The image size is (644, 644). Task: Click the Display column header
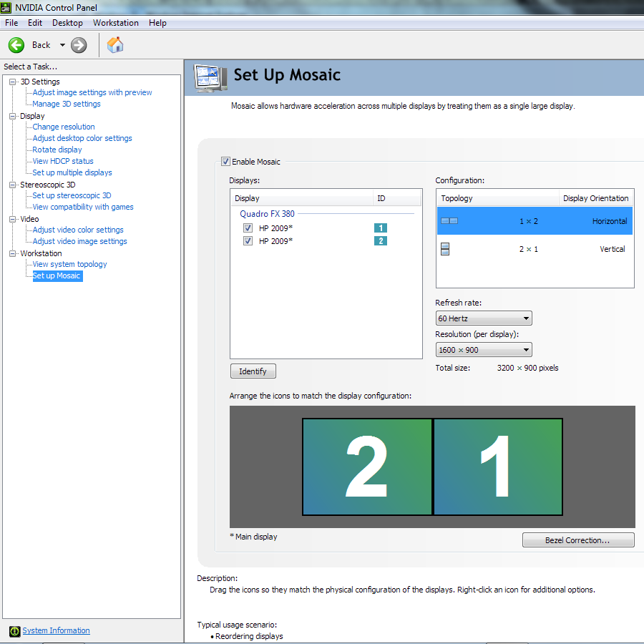302,198
